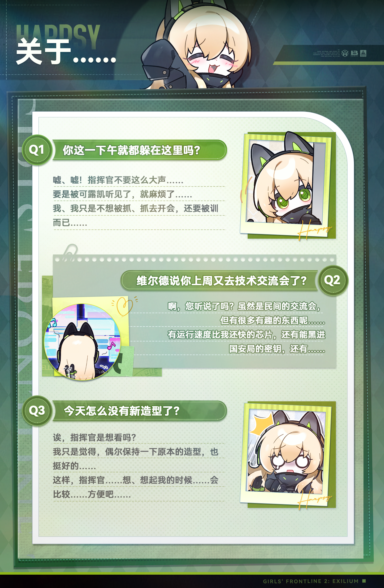The width and height of the screenshot is (384, 588).
Task: Click the Q3 round badge
Action: [37, 411]
